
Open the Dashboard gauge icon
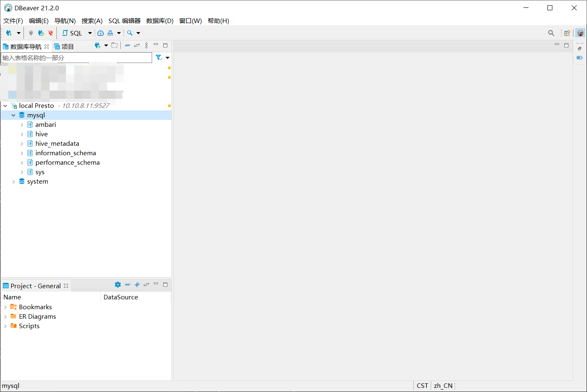point(101,33)
